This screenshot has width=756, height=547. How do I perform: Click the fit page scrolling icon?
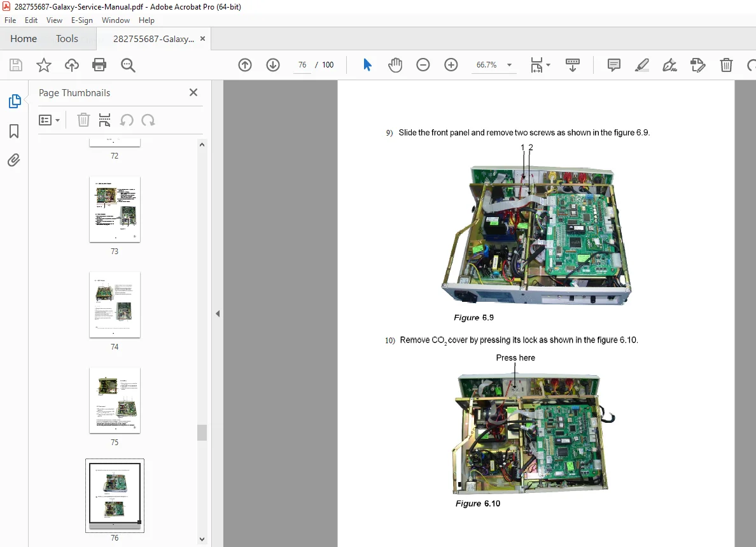[x=536, y=65]
